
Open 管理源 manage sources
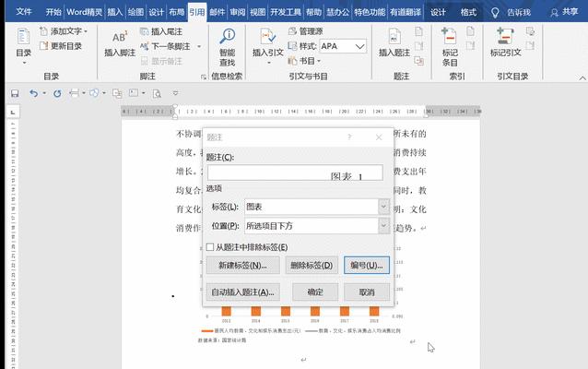pyautogui.click(x=306, y=31)
